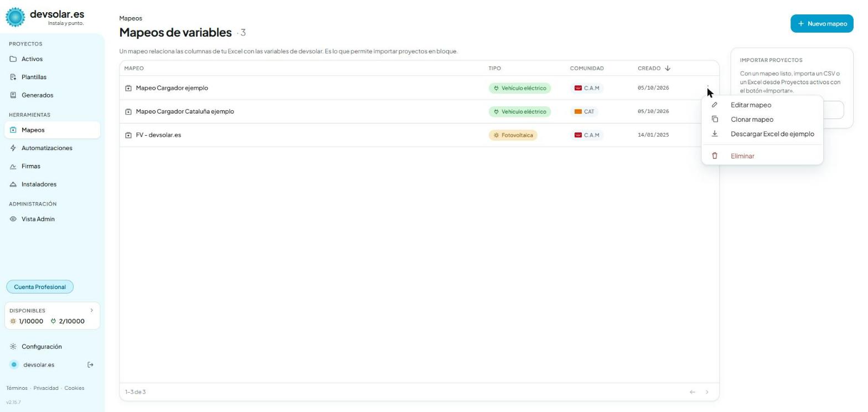Click the Fotovoltaica type badge
The width and height of the screenshot is (868, 412).
[x=513, y=135]
